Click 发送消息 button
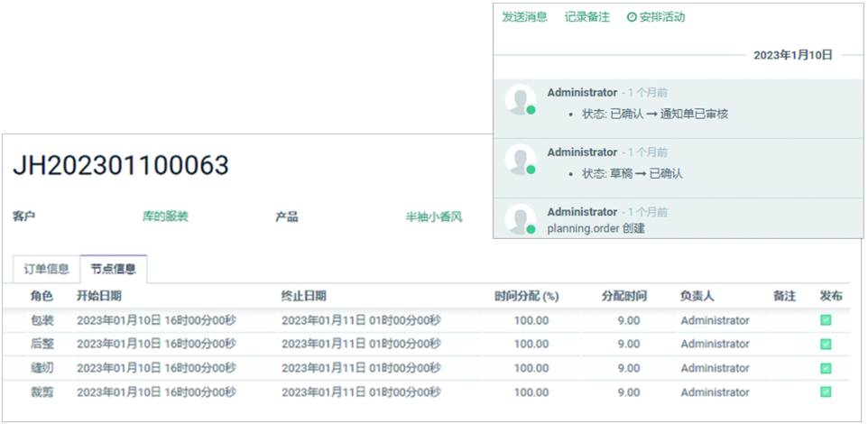 tap(525, 17)
